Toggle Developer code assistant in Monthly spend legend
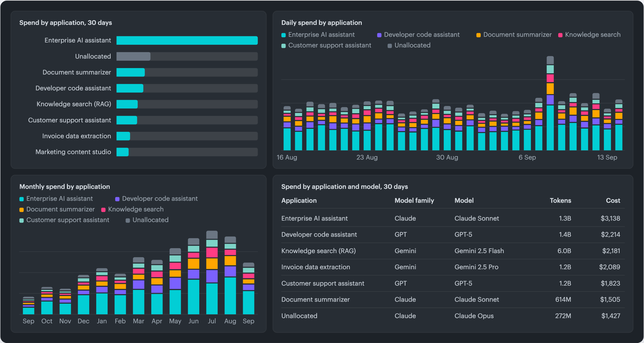Image resolution: width=644 pixels, height=343 pixels. point(156,199)
